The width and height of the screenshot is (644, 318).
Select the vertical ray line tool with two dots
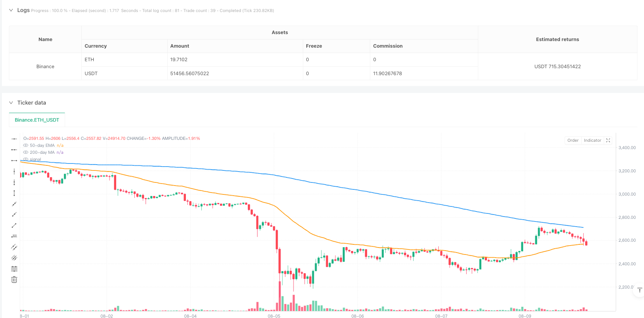pos(14,182)
